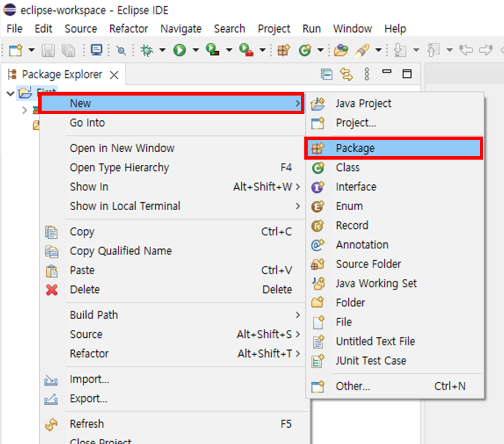This screenshot has height=444, width=504.
Task: Expand the Show In submenu
Action: click(172, 187)
